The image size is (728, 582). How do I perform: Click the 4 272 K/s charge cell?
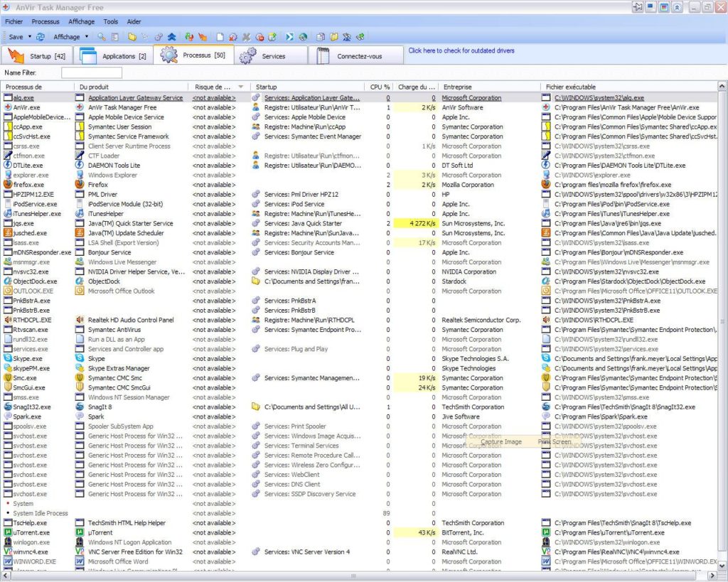(415, 223)
